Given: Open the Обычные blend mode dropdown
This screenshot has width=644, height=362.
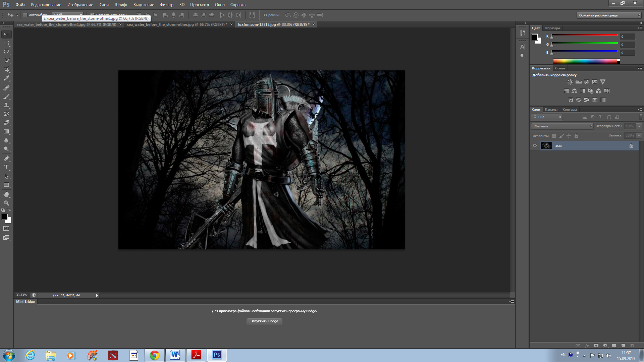Looking at the screenshot, I should pos(562,126).
